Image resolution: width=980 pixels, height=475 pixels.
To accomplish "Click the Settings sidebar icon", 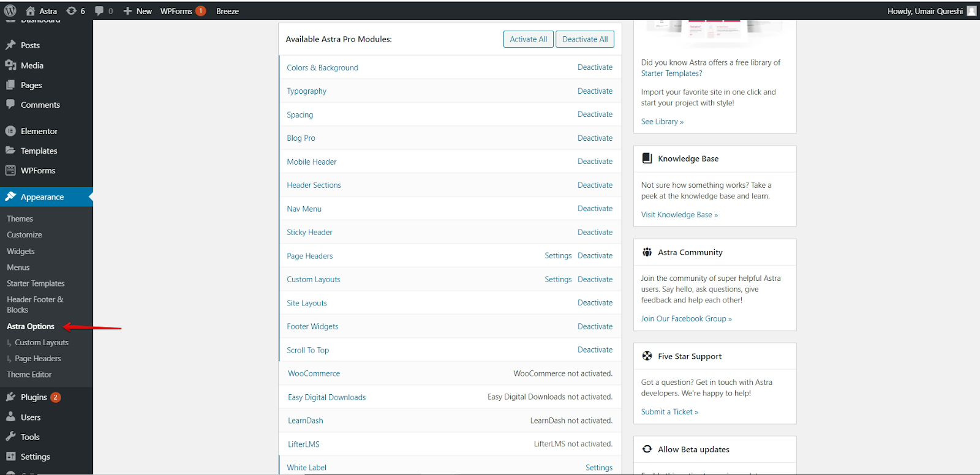I will tap(10, 457).
